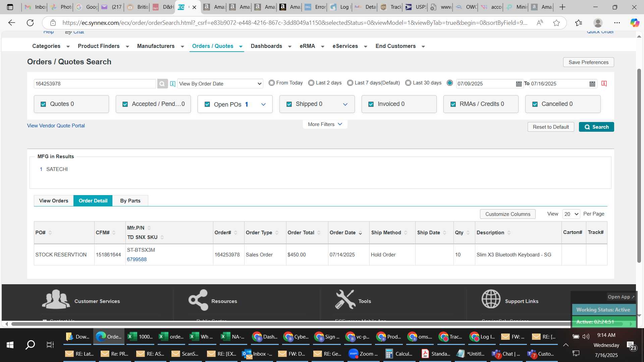The height and width of the screenshot is (362, 644).
Task: Toggle the Accepted / Pending checkbox
Action: click(x=125, y=104)
